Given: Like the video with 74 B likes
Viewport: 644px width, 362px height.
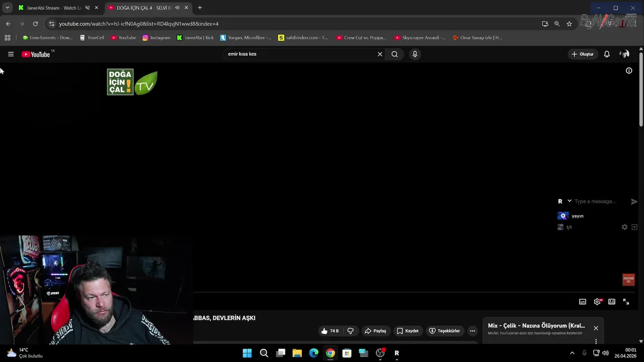Looking at the screenshot, I should click(x=330, y=331).
